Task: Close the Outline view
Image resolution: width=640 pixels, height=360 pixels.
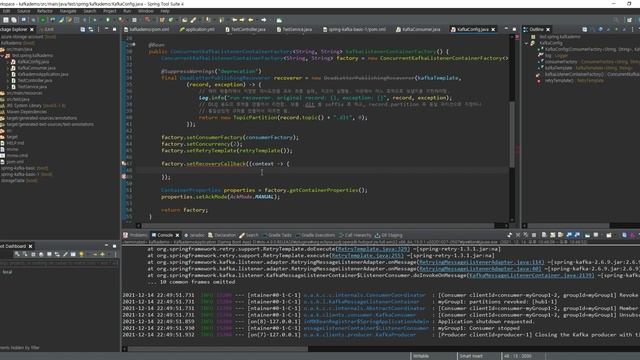Action: point(548,29)
